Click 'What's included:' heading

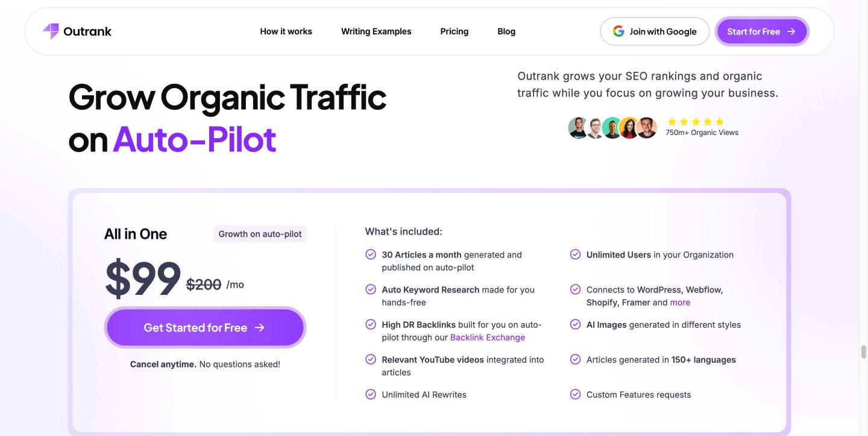(x=403, y=232)
